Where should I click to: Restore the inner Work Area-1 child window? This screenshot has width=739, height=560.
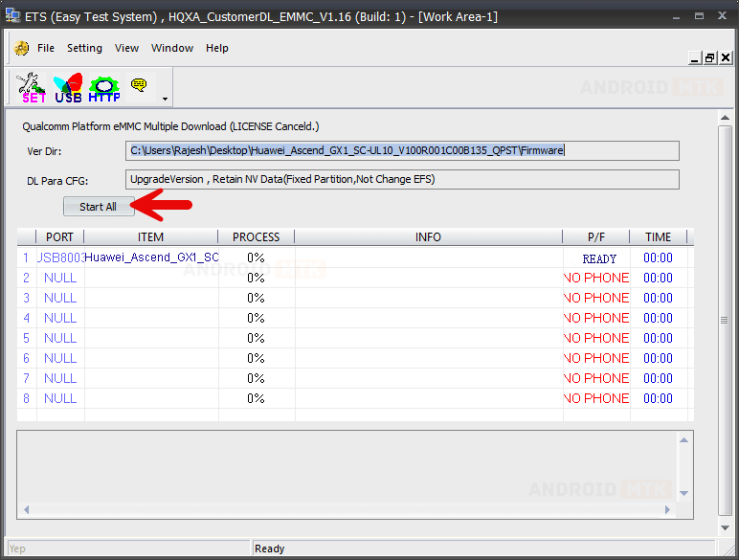tap(710, 57)
